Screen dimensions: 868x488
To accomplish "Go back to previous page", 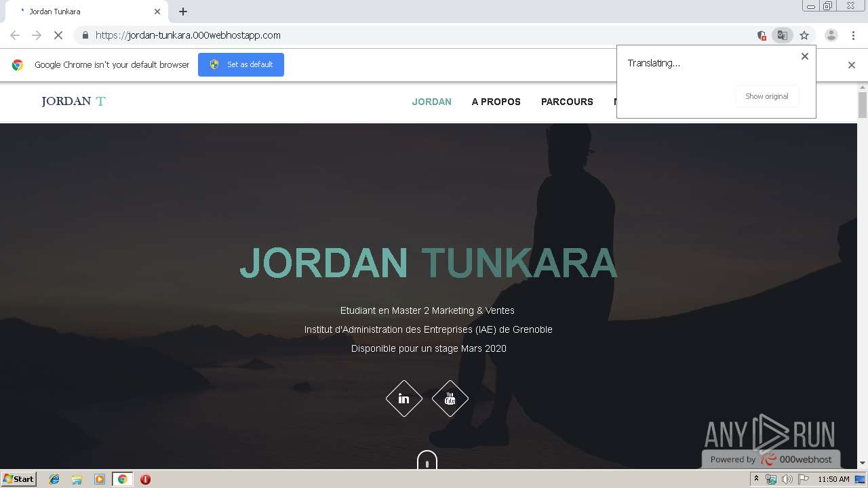I will pos(15,35).
